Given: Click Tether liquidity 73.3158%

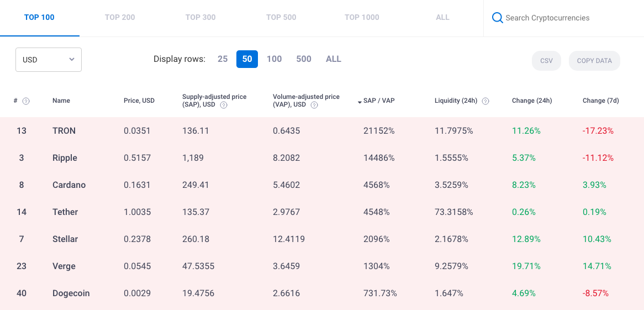Looking at the screenshot, I should click(454, 212).
